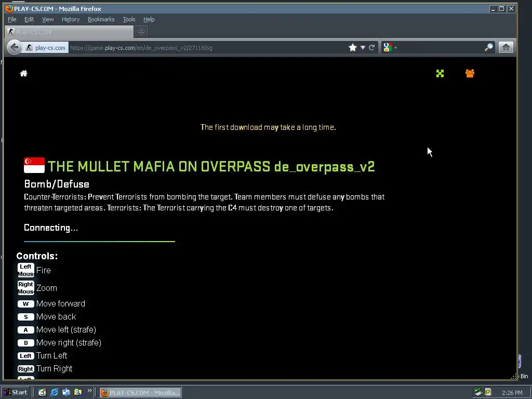Open the Edit menu
Viewport: 532px width, 399px height.
tap(29, 19)
